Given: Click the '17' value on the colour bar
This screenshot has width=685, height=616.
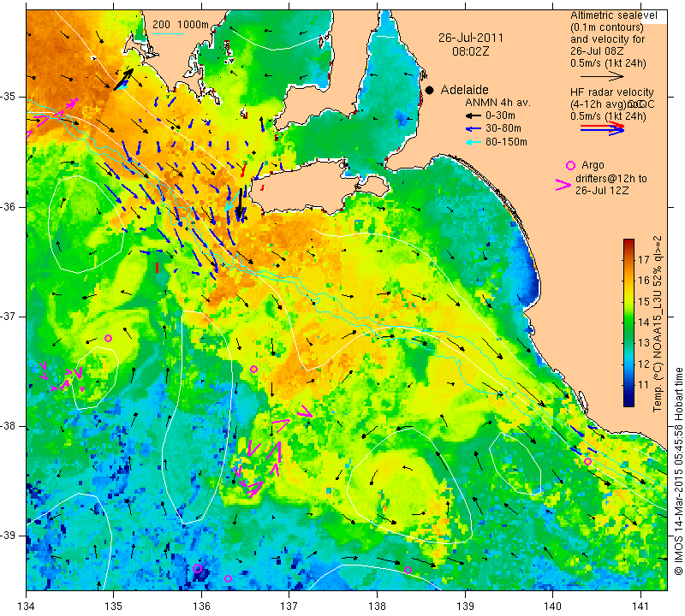Looking at the screenshot, I should tap(644, 260).
